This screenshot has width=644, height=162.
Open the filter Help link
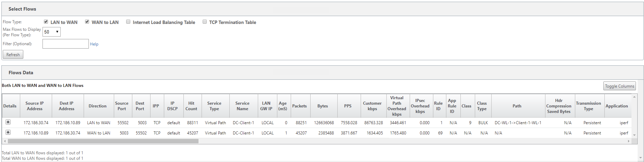(94, 44)
